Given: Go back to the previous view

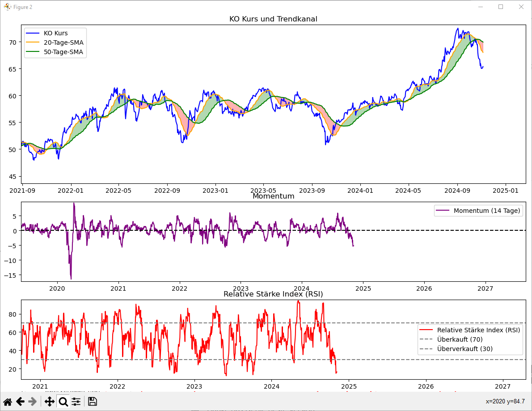Looking at the screenshot, I should [x=21, y=402].
